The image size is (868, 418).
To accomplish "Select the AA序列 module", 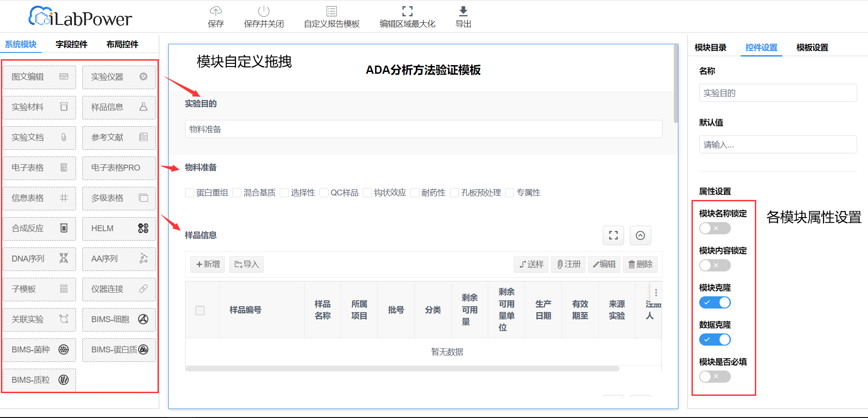I will click(x=119, y=259).
